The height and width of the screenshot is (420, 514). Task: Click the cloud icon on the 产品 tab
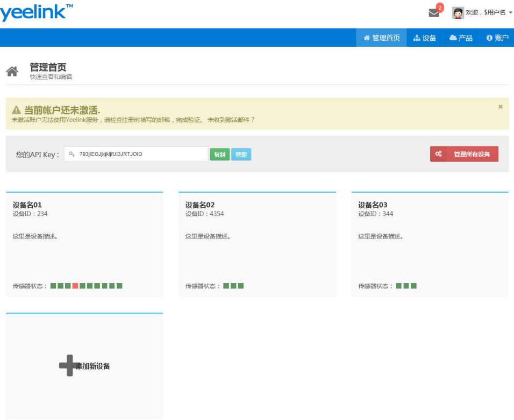452,38
